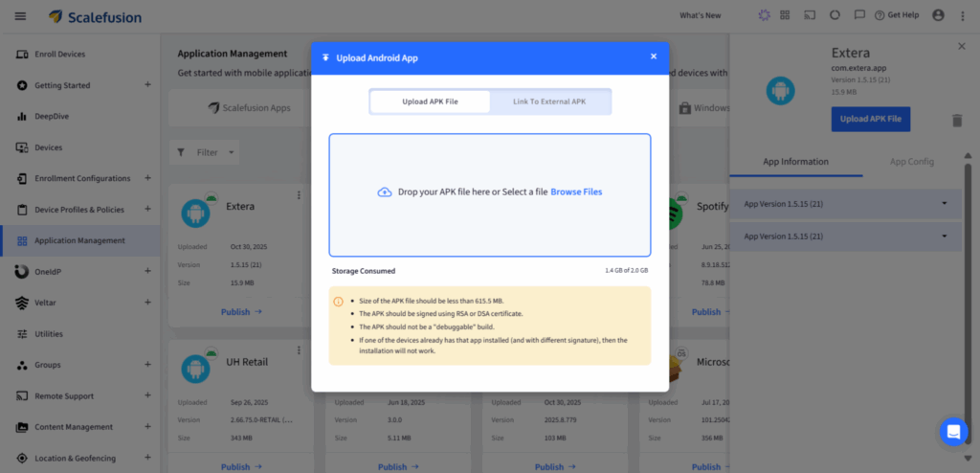The height and width of the screenshot is (473, 980).
Task: Open the apps grid icon in header
Action: click(785, 15)
